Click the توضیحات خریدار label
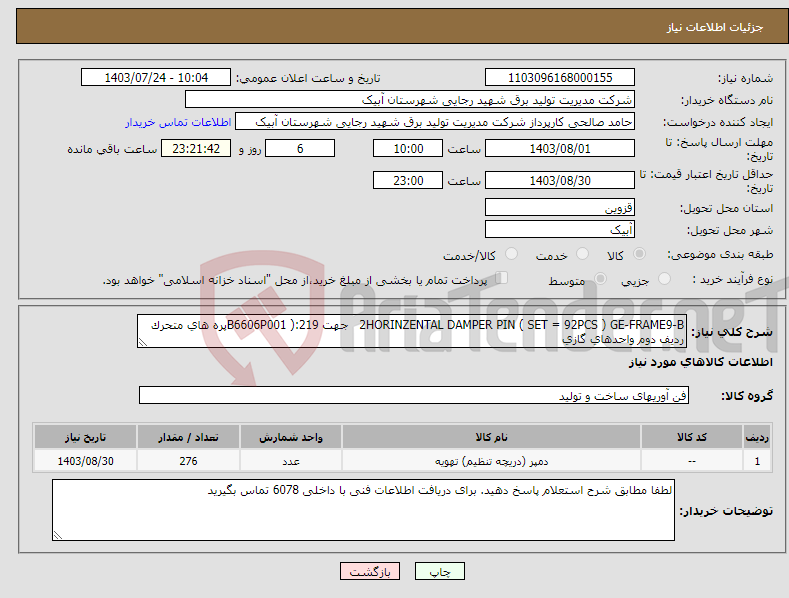 [726, 511]
